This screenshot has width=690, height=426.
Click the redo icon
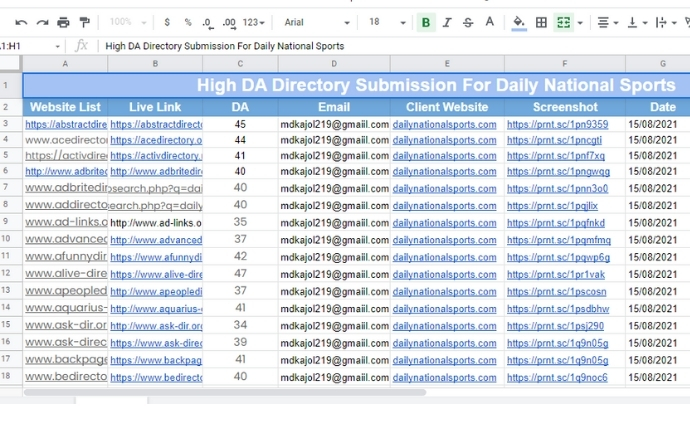(42, 22)
